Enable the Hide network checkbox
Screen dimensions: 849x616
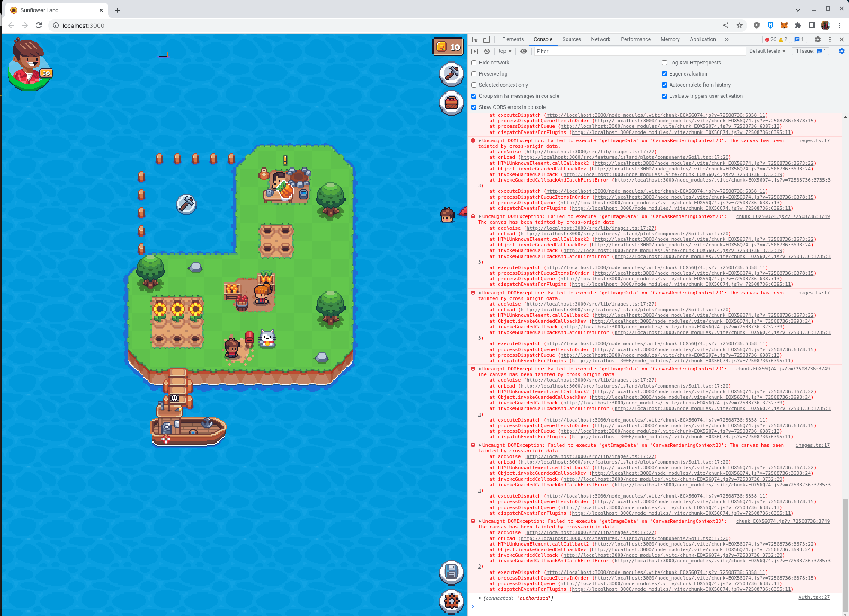pos(474,63)
